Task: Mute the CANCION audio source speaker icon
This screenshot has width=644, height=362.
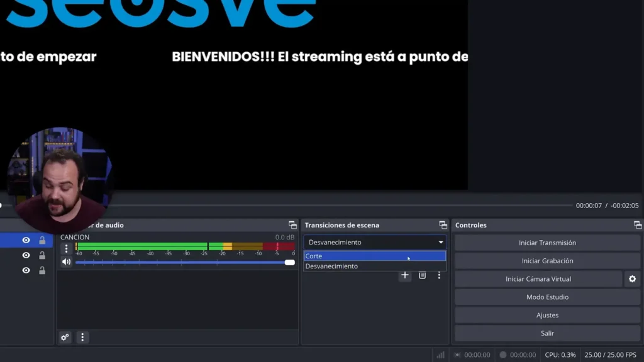Action: (x=67, y=261)
